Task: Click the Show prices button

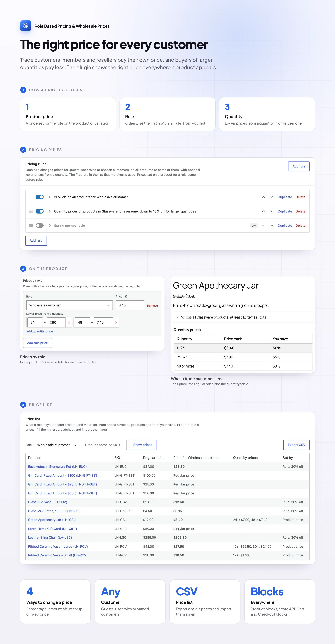Action: [143, 445]
